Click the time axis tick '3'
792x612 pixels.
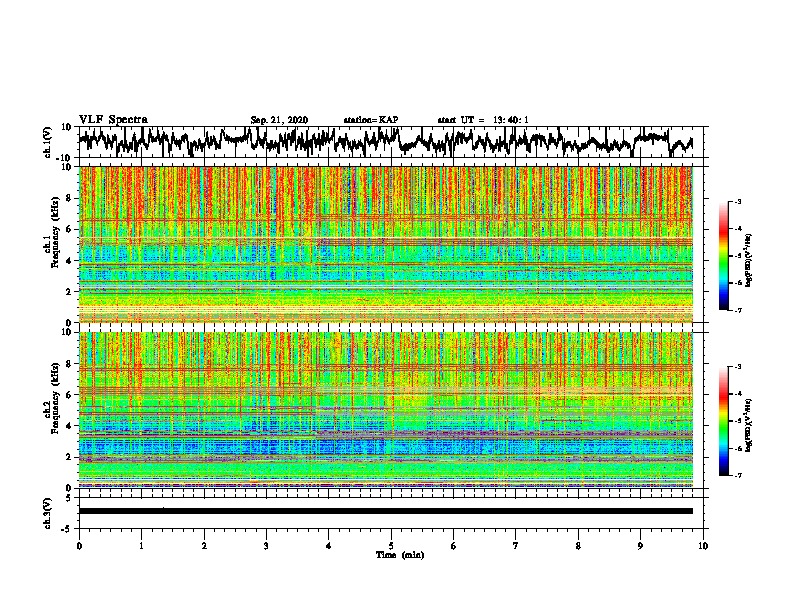tap(266, 546)
